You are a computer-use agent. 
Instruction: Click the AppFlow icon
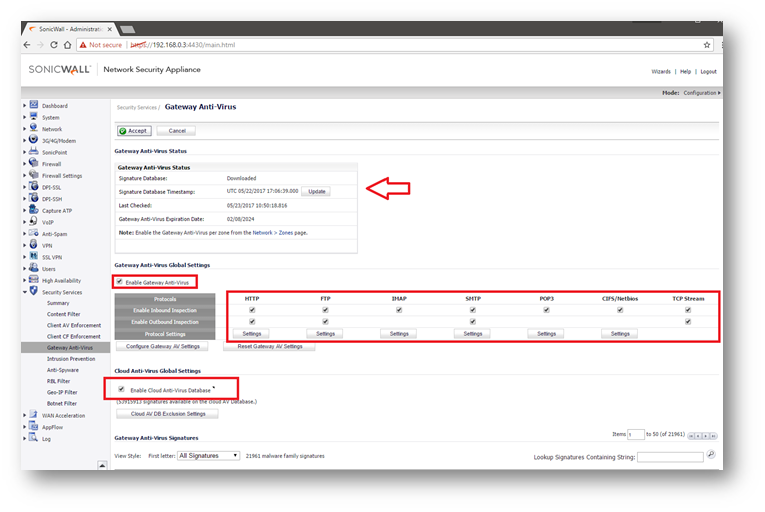point(34,426)
